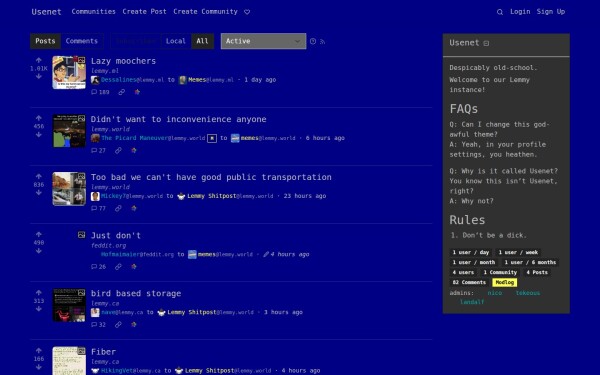Open bird based storage thumbnail

pos(69,305)
